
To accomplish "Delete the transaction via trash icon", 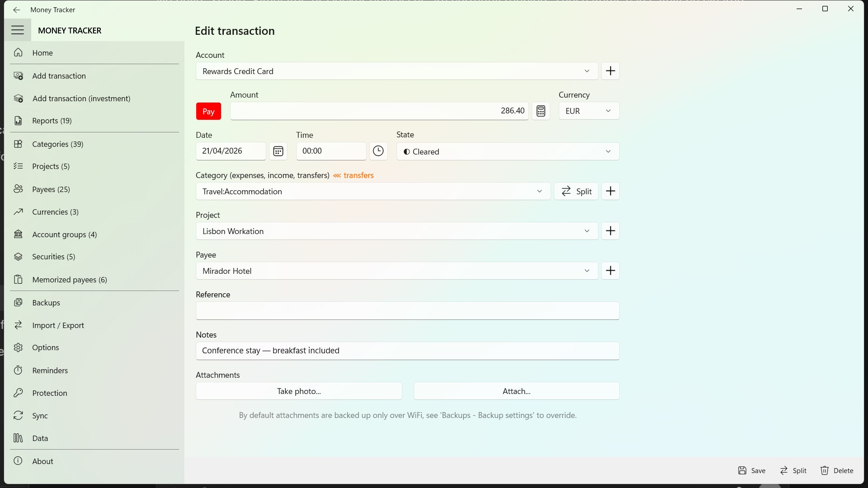I will (x=837, y=470).
